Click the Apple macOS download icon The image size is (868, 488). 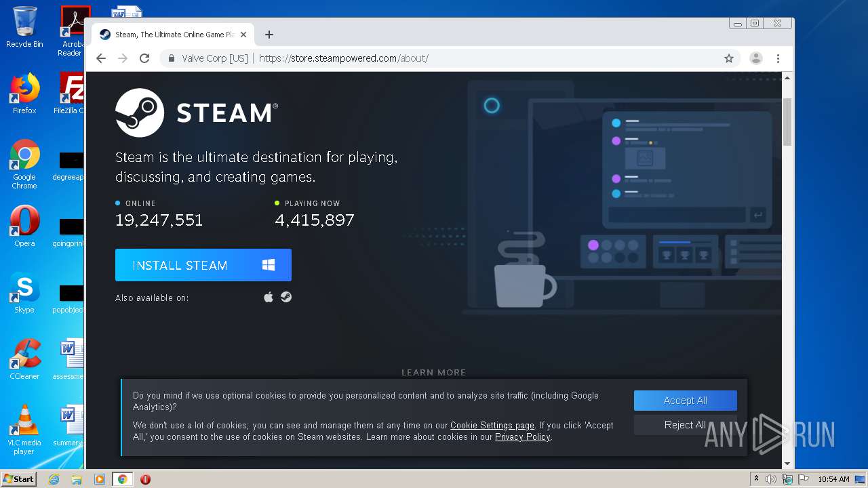[x=269, y=297]
